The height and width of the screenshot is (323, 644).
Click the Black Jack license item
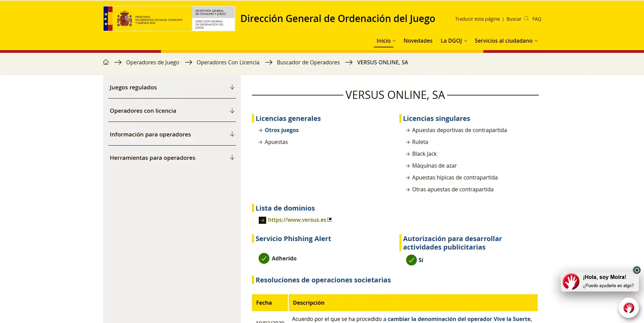click(424, 154)
